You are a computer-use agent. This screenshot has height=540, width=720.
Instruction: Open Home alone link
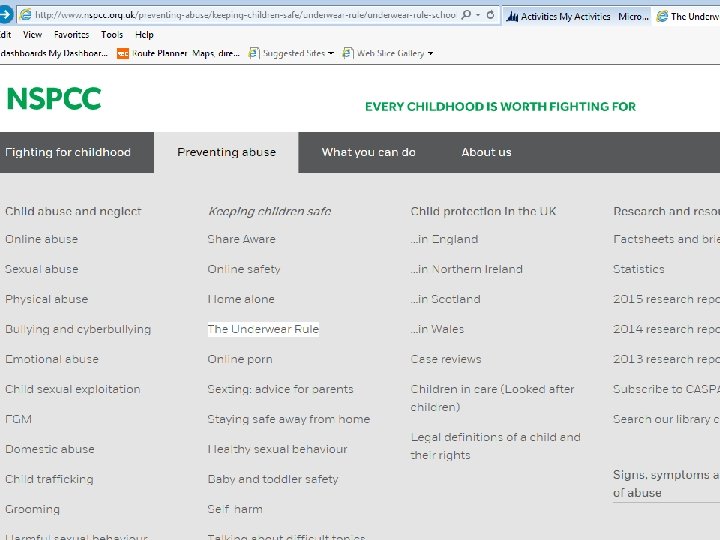241,299
